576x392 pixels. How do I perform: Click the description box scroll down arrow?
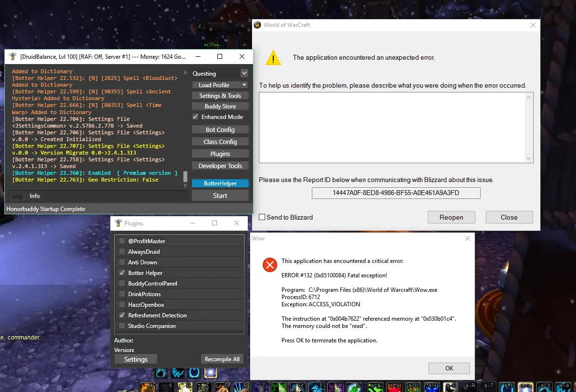point(528,158)
